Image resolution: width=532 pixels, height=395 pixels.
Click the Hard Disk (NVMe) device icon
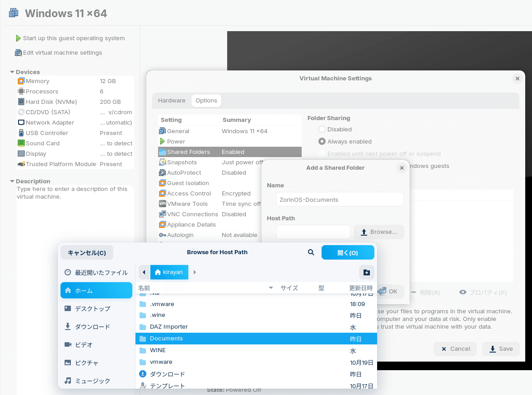click(x=20, y=102)
